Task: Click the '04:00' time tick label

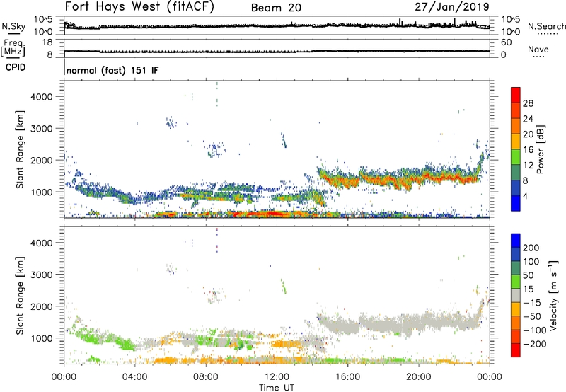Action: click(x=134, y=377)
